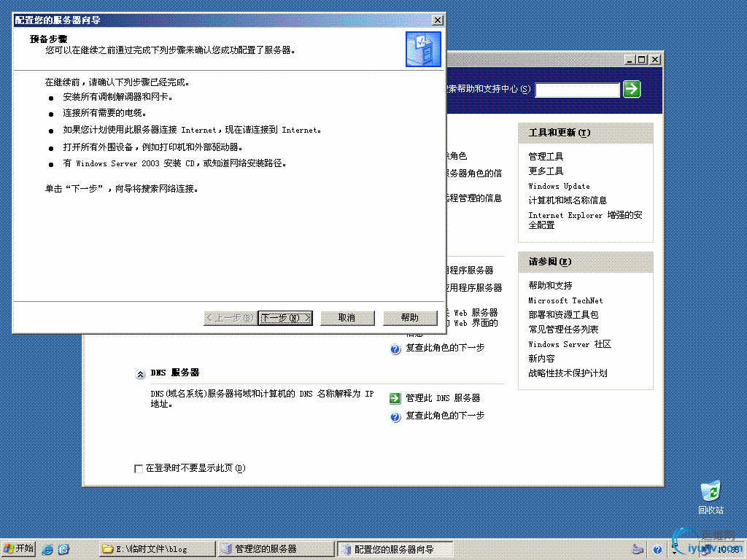
Task: Open Internet Explorer 增强的安全配置 link
Action: tap(586, 220)
